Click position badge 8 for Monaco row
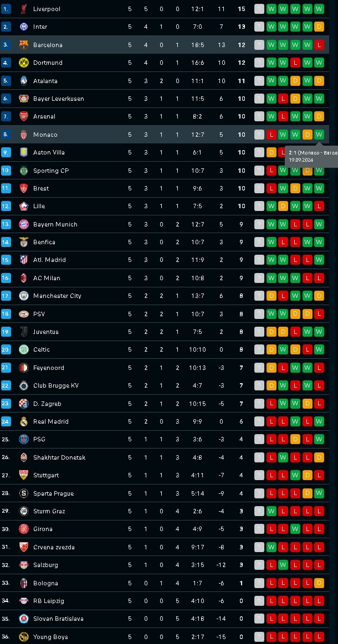 click(x=6, y=135)
